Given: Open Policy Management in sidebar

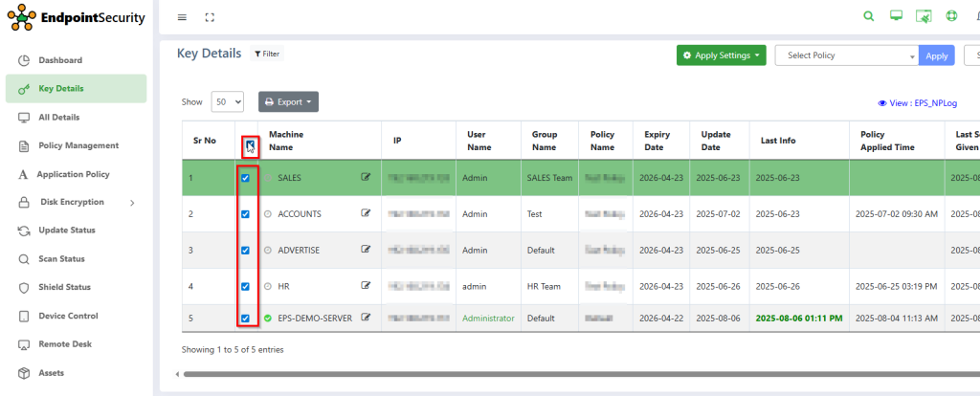Looking at the screenshot, I should click(78, 145).
